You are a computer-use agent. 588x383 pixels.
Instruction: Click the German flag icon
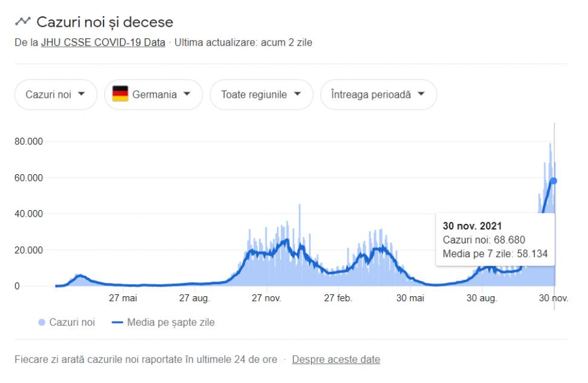pyautogui.click(x=120, y=94)
